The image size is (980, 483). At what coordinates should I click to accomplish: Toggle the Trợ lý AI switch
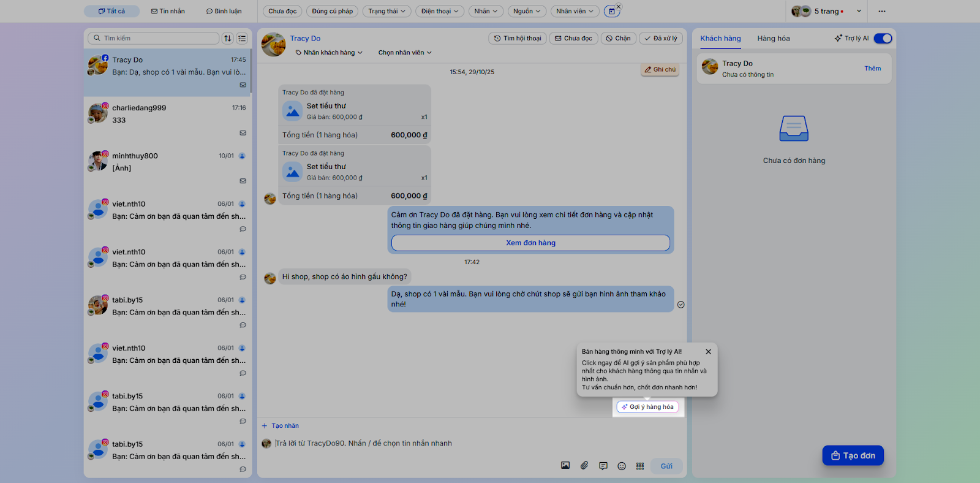(x=883, y=38)
